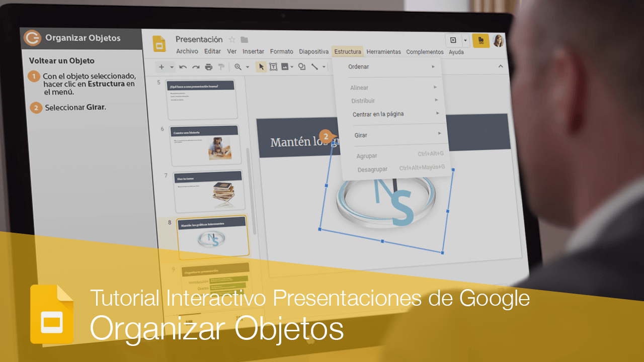Open the Present options dropdown arrow
This screenshot has height=362, width=644.
[465, 40]
